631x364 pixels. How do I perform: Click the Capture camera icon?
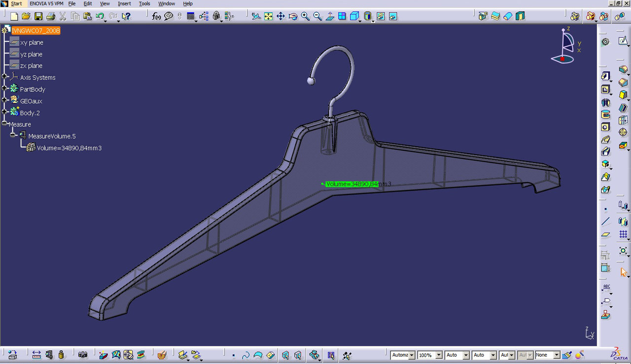tap(83, 355)
